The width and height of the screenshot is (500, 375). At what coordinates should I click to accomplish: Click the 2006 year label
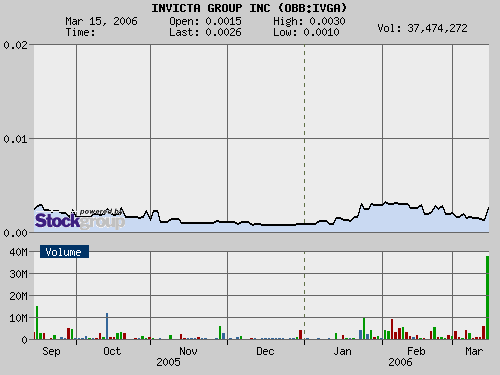[400, 362]
